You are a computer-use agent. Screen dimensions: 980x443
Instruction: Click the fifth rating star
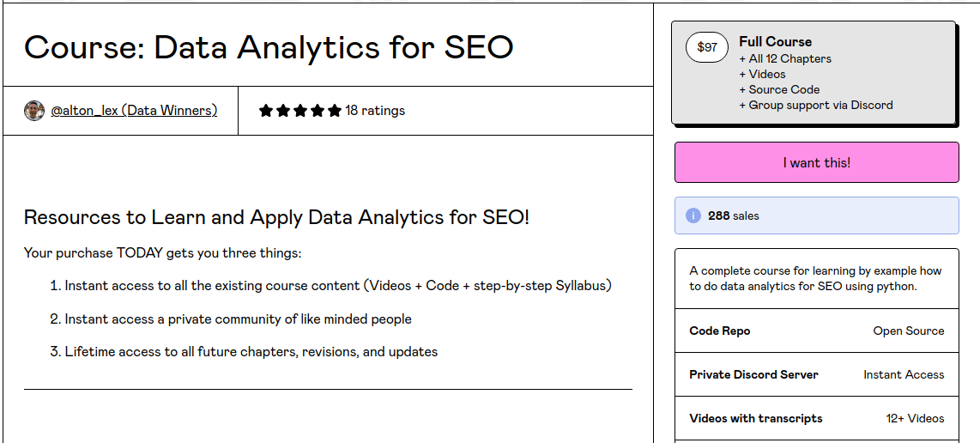tap(335, 111)
